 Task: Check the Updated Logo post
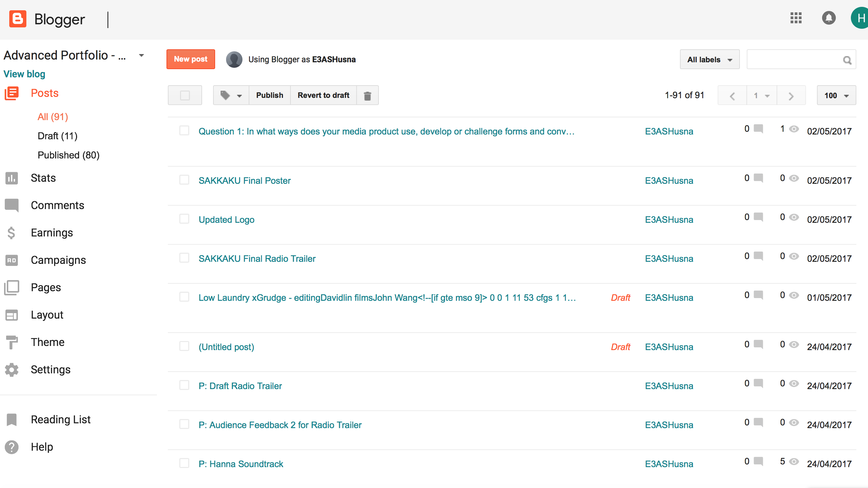(184, 219)
